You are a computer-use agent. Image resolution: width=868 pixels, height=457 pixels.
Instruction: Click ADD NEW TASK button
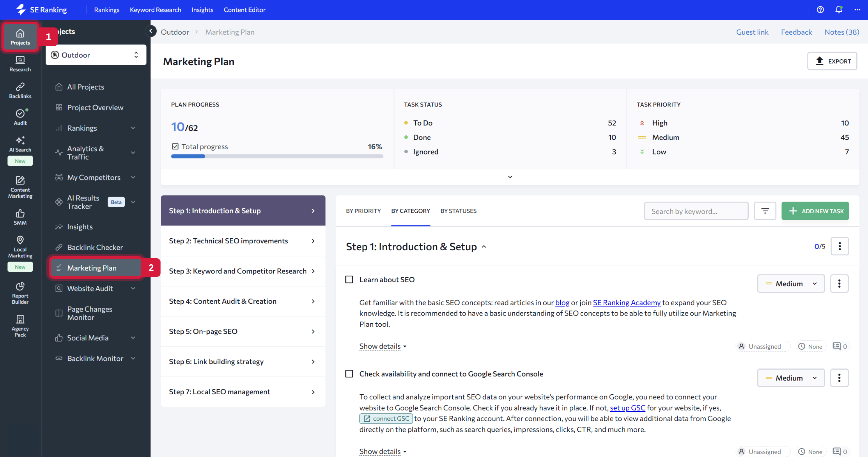(x=815, y=211)
